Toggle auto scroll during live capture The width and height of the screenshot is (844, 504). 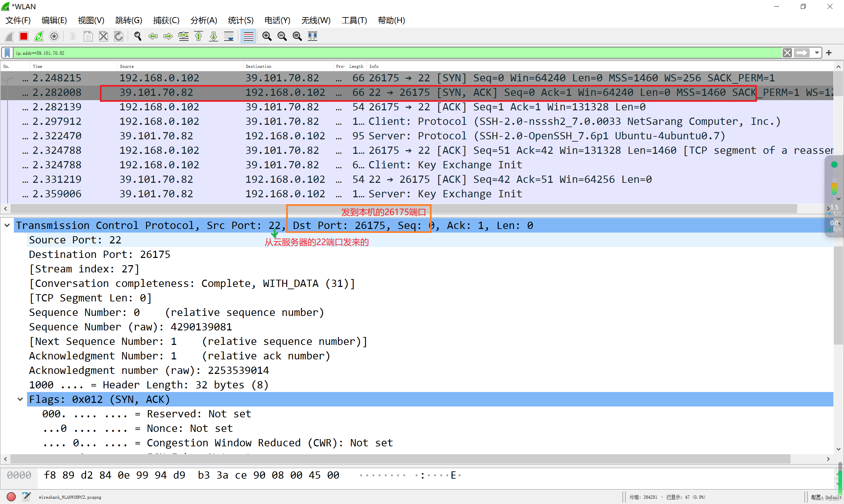[229, 36]
